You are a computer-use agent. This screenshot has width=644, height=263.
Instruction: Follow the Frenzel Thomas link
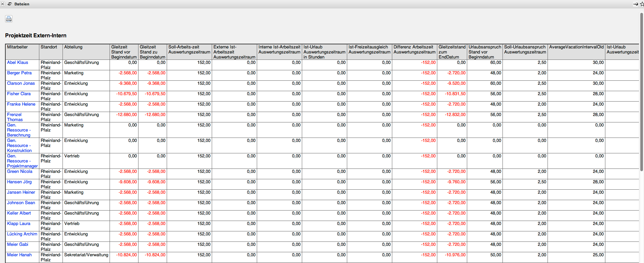(14, 117)
